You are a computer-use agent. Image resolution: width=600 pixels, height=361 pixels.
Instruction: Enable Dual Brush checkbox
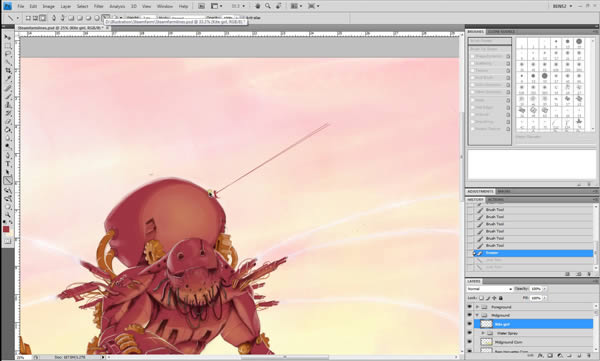473,78
